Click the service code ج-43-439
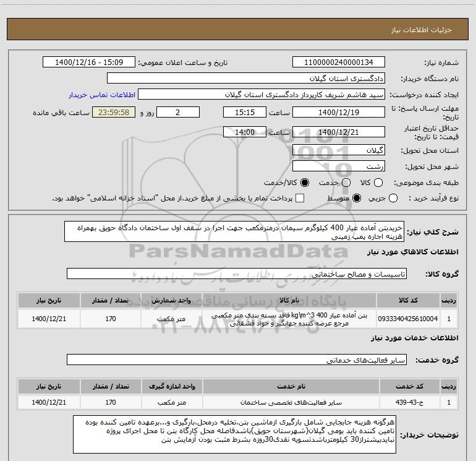Image resolution: width=476 pixels, height=461 pixels. [x=409, y=402]
